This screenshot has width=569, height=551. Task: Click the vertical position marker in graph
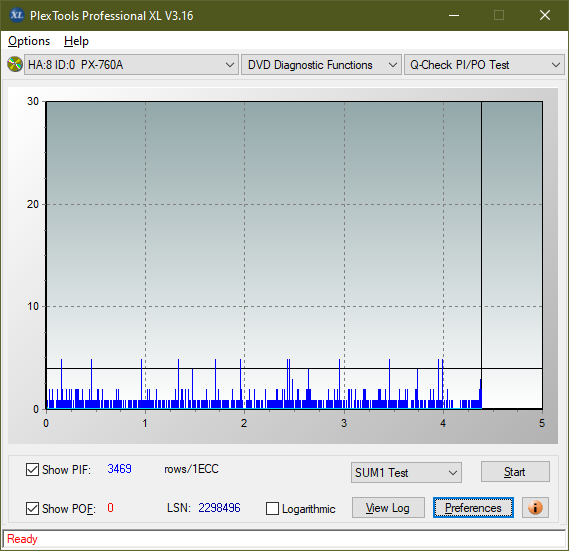pos(481,254)
